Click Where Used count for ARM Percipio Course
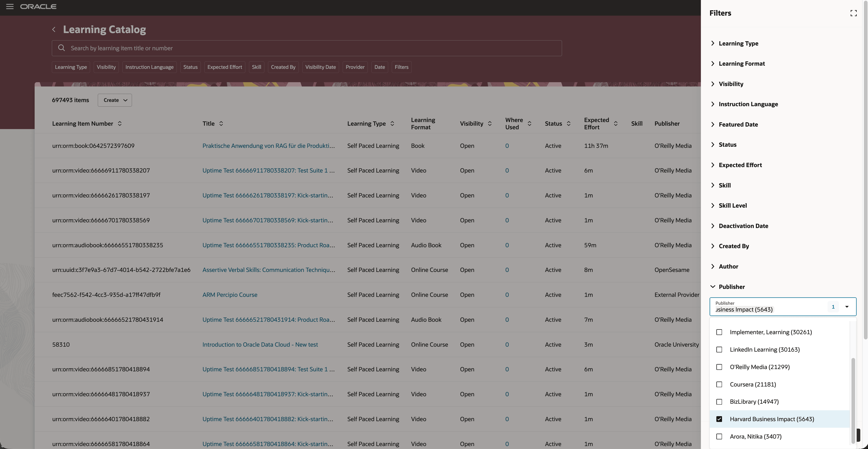 pos(507,295)
